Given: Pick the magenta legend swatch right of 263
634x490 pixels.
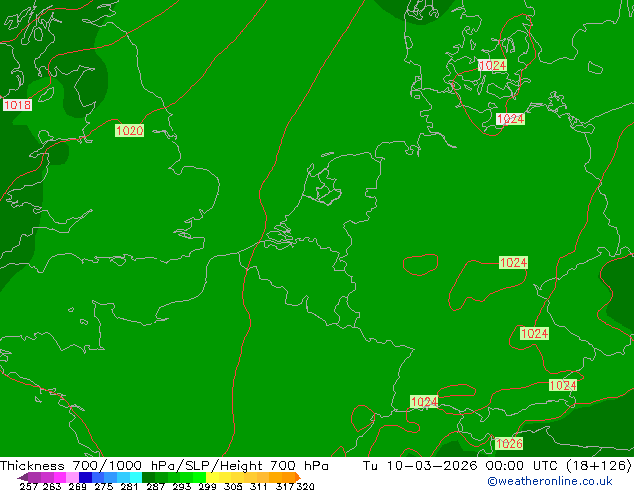Looking at the screenshot, I should point(60,477).
